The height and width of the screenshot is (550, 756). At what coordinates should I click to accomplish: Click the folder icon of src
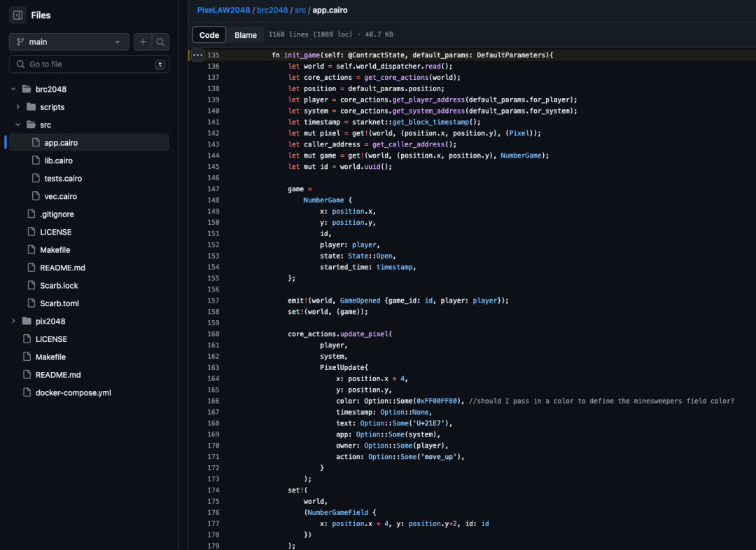(x=31, y=124)
